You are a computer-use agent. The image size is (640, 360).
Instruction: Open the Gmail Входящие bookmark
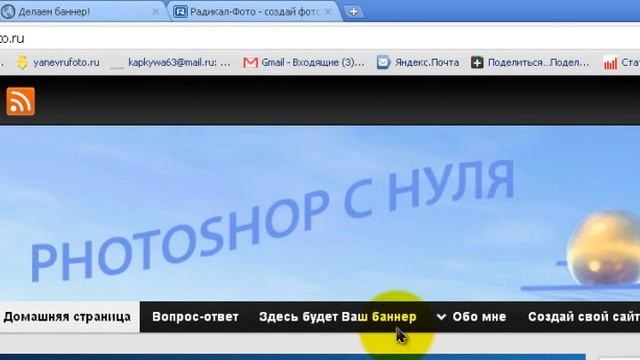coord(303,62)
